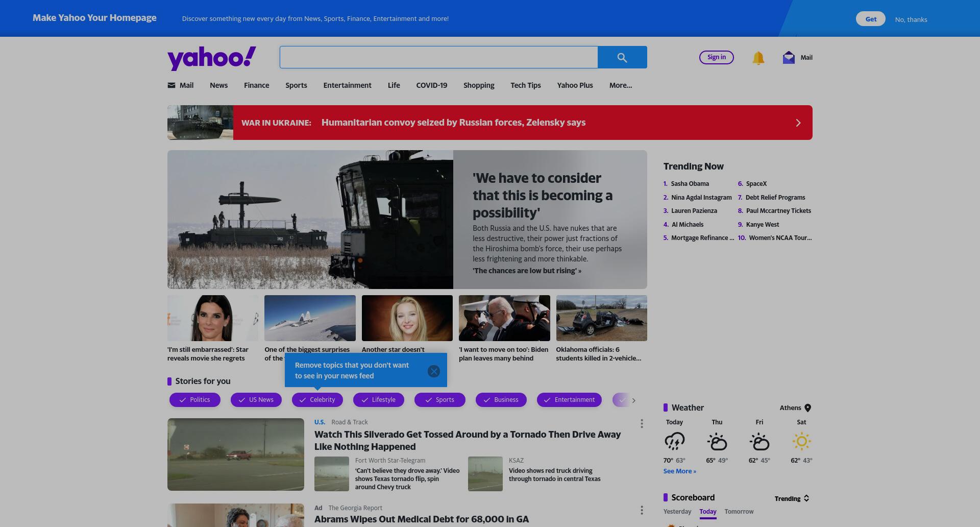Open the U.S. category label
This screenshot has height=527, width=980.
coord(320,422)
